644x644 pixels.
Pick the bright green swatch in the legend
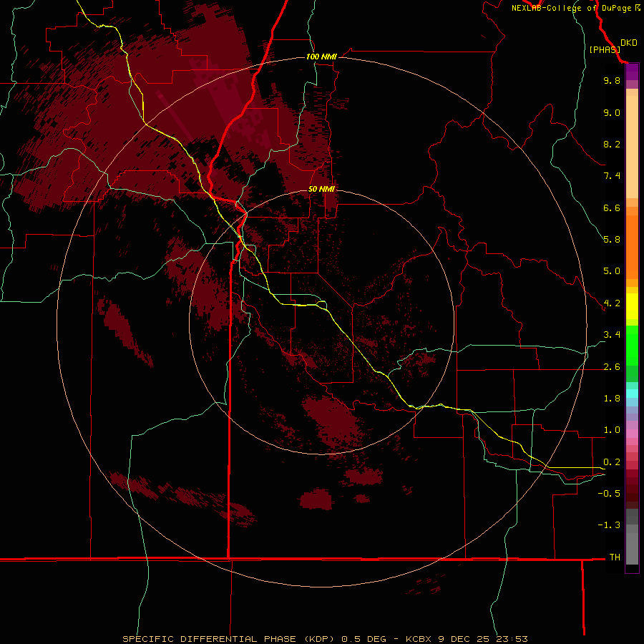click(632, 346)
